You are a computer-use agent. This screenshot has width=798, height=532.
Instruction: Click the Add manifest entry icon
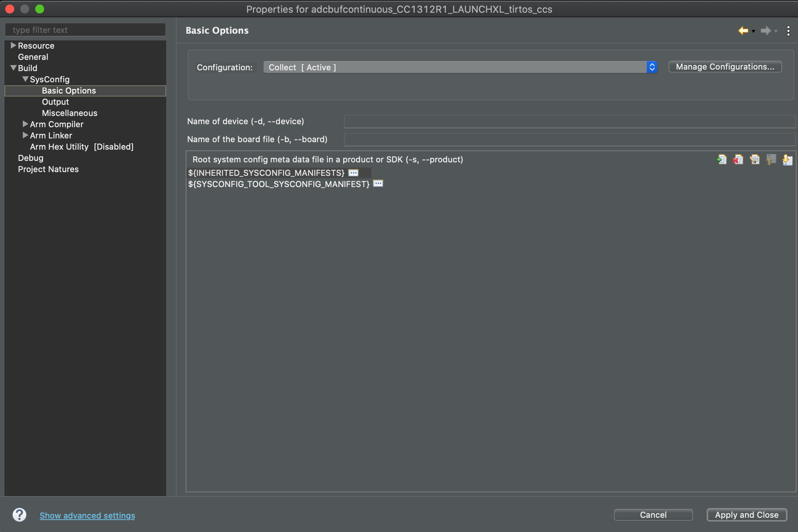click(722, 160)
